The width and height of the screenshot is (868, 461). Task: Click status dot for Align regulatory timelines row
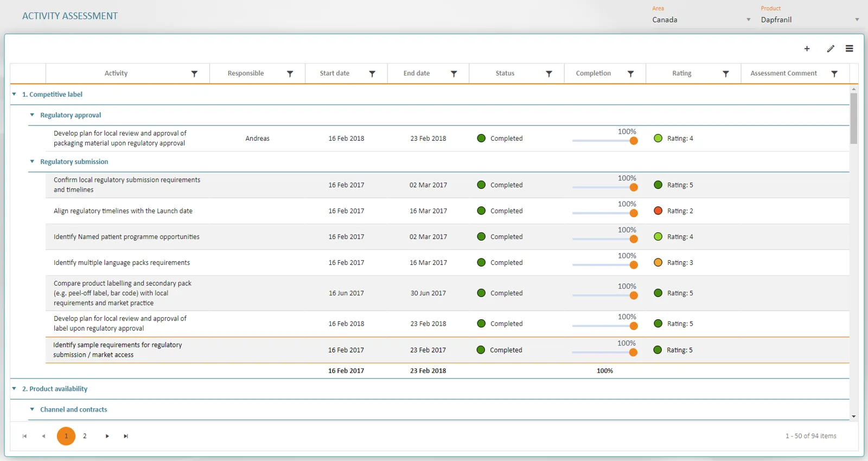tap(481, 211)
